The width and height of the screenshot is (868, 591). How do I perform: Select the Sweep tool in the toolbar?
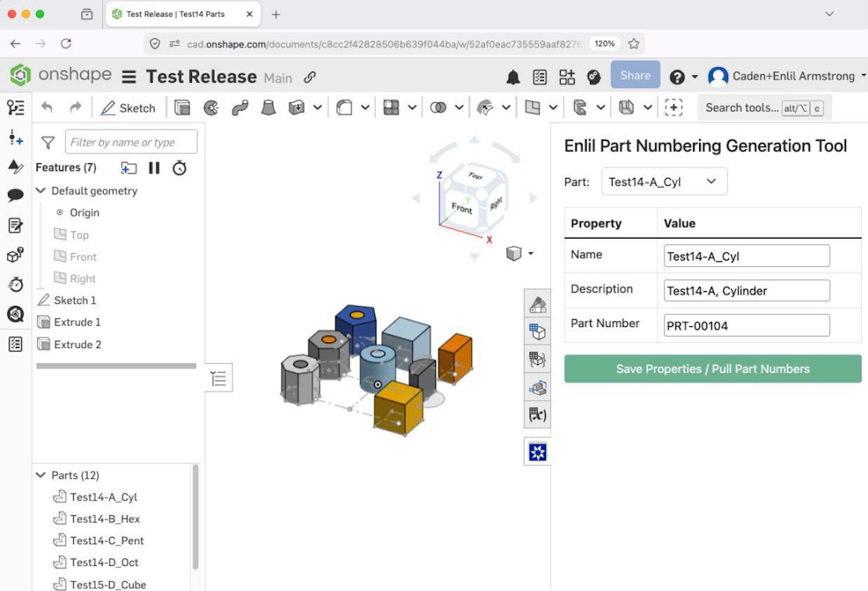[239, 107]
